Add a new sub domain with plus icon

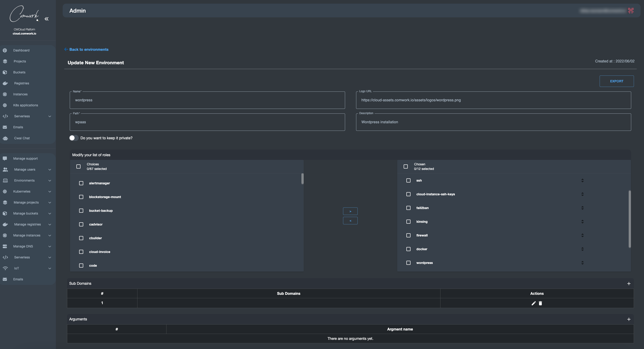[629, 284]
